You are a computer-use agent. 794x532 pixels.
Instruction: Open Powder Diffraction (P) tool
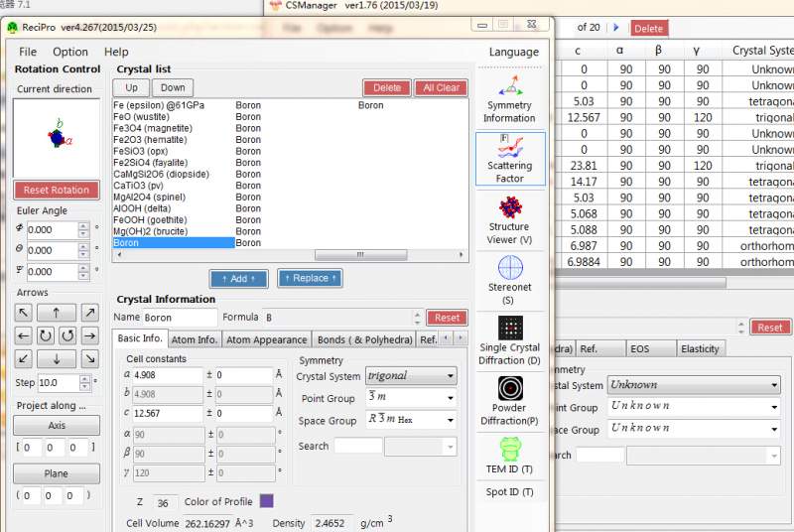click(x=510, y=401)
